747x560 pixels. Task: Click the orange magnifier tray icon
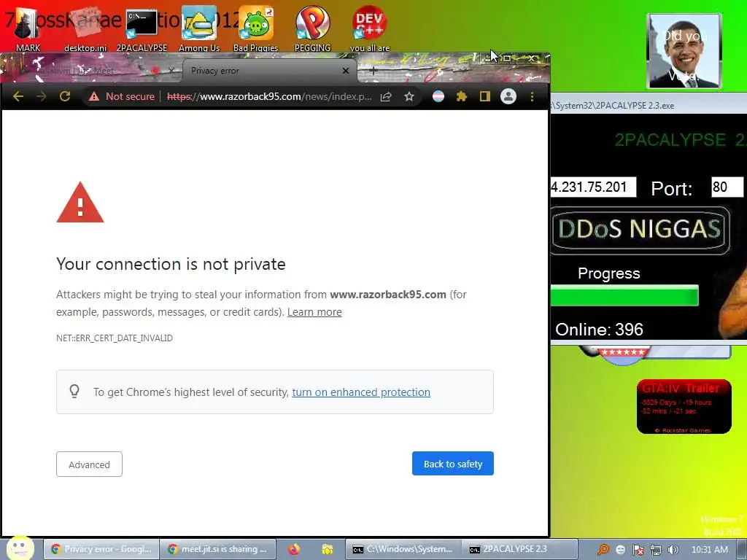coord(603,550)
